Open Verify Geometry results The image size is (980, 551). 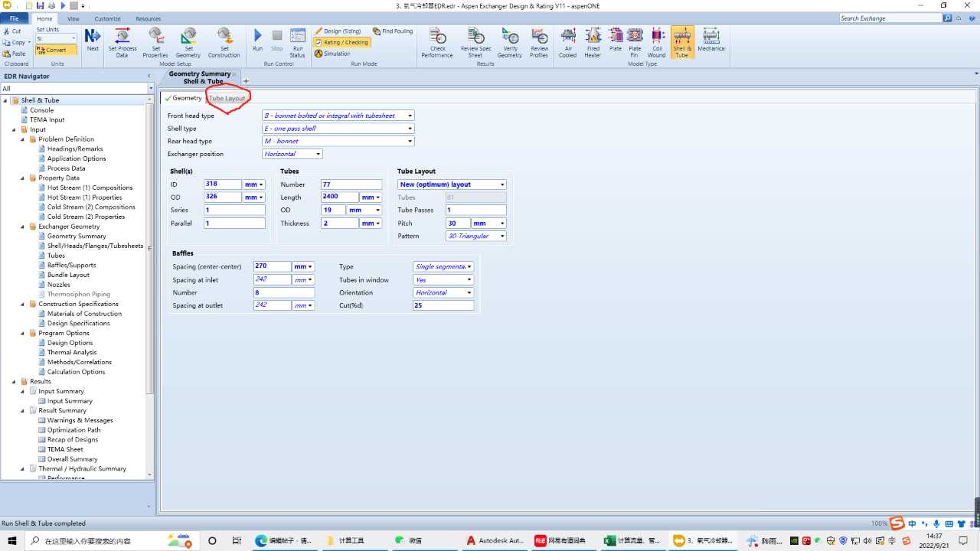(510, 42)
